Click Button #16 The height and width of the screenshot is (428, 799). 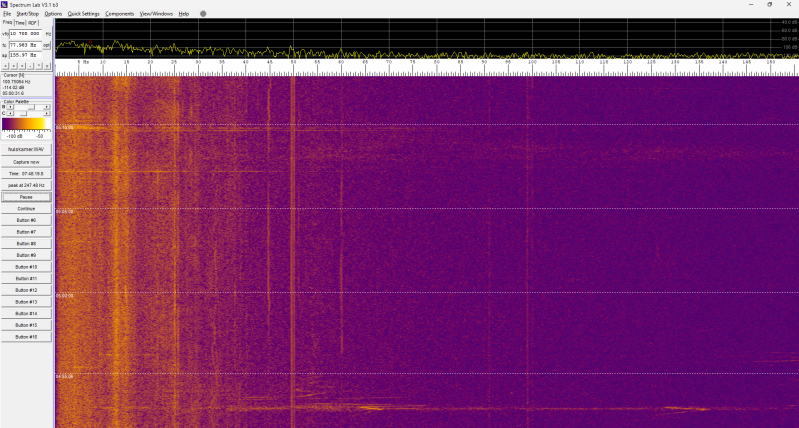(26, 337)
